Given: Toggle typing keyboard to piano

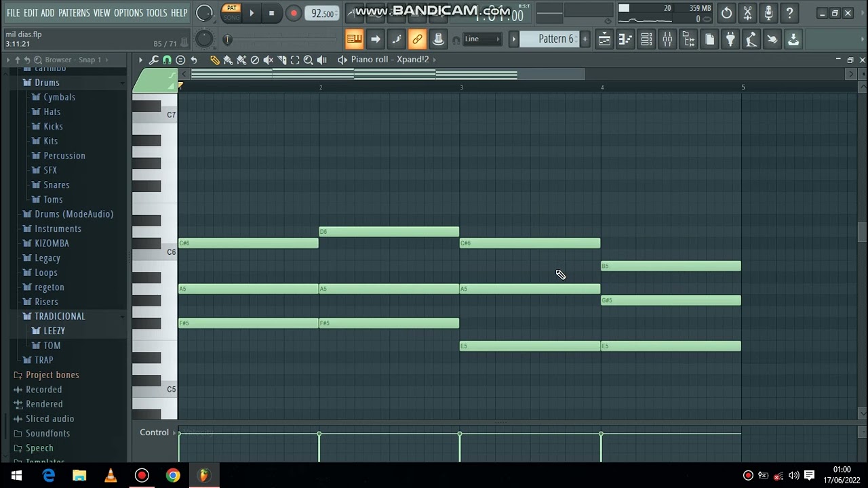Looking at the screenshot, I should coord(354,39).
